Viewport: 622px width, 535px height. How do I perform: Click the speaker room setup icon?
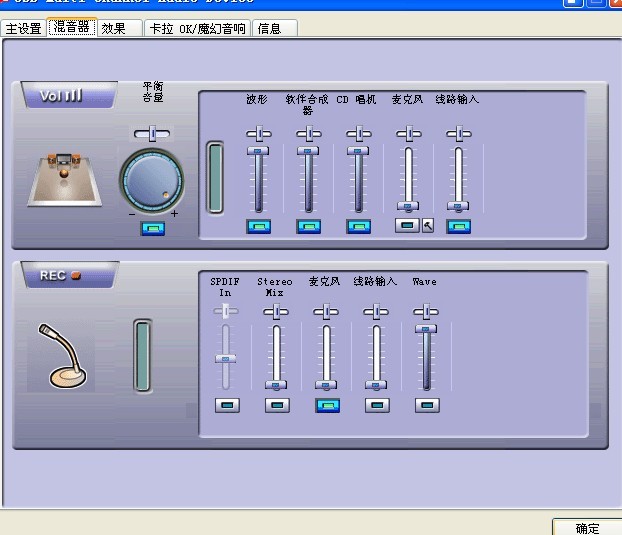click(65, 180)
